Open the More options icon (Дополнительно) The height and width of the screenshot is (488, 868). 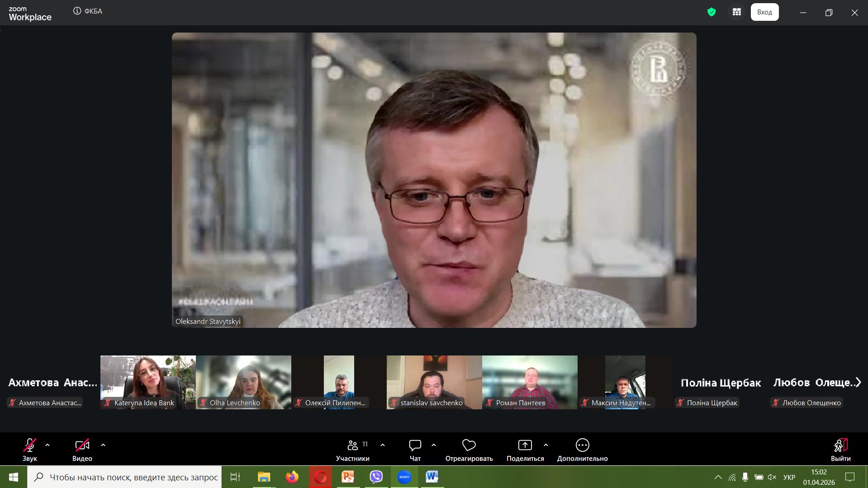tap(582, 445)
